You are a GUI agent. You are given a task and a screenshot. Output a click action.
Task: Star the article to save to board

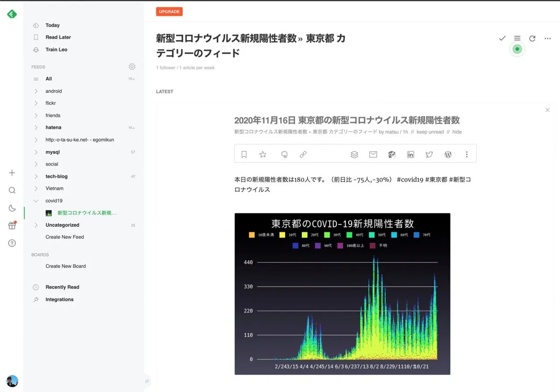pos(262,154)
